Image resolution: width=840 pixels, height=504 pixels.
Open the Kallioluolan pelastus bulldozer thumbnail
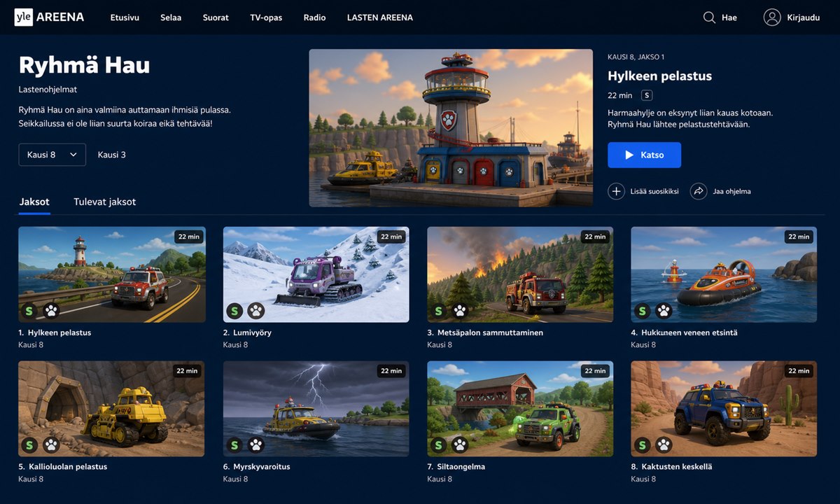(x=112, y=409)
